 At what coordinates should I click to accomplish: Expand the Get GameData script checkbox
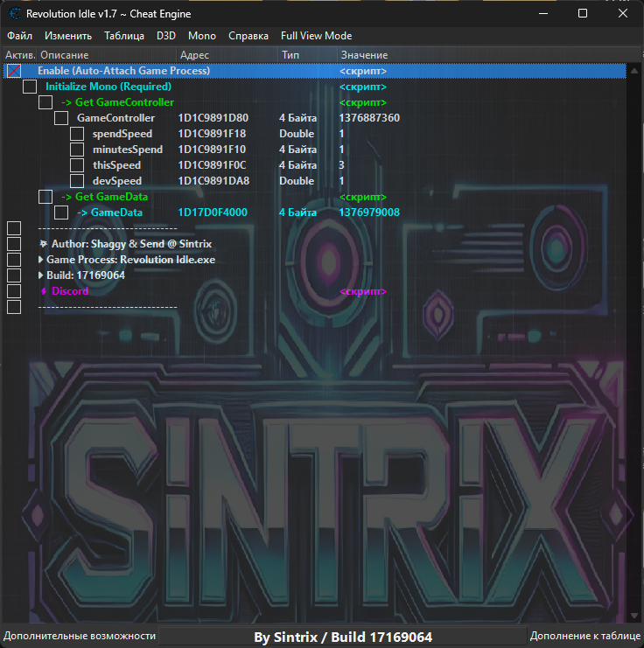pyautogui.click(x=45, y=197)
